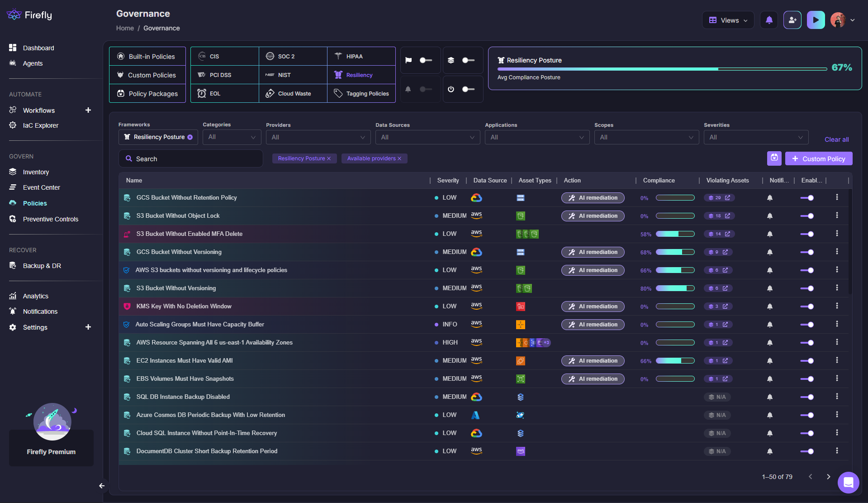Click the policy package icon beside Custom Policy
This screenshot has width=868, height=503.
[x=774, y=158]
